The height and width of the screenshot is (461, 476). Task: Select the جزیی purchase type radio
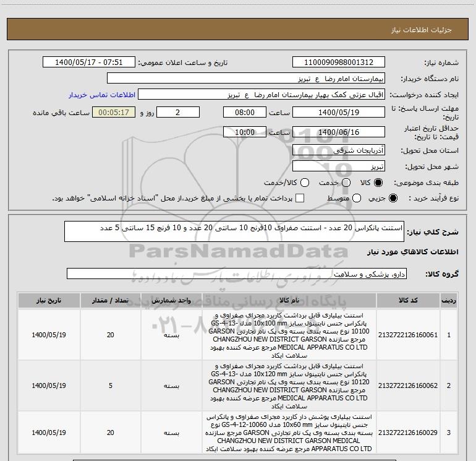(393, 198)
